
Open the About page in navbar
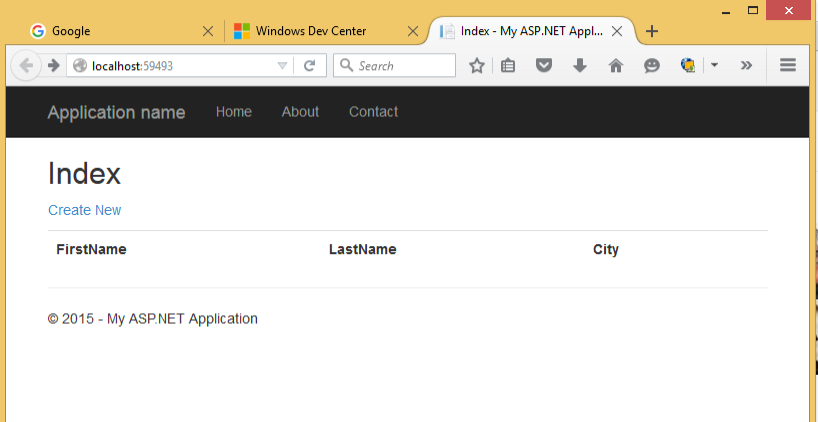pos(300,112)
